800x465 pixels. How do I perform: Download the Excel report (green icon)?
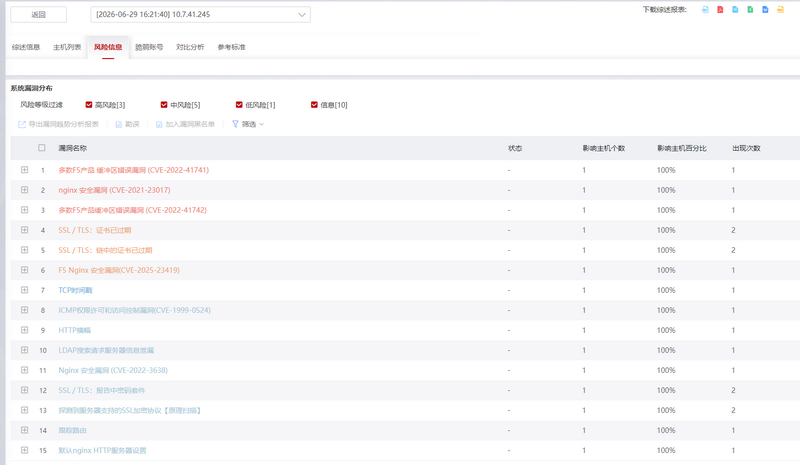coord(750,10)
